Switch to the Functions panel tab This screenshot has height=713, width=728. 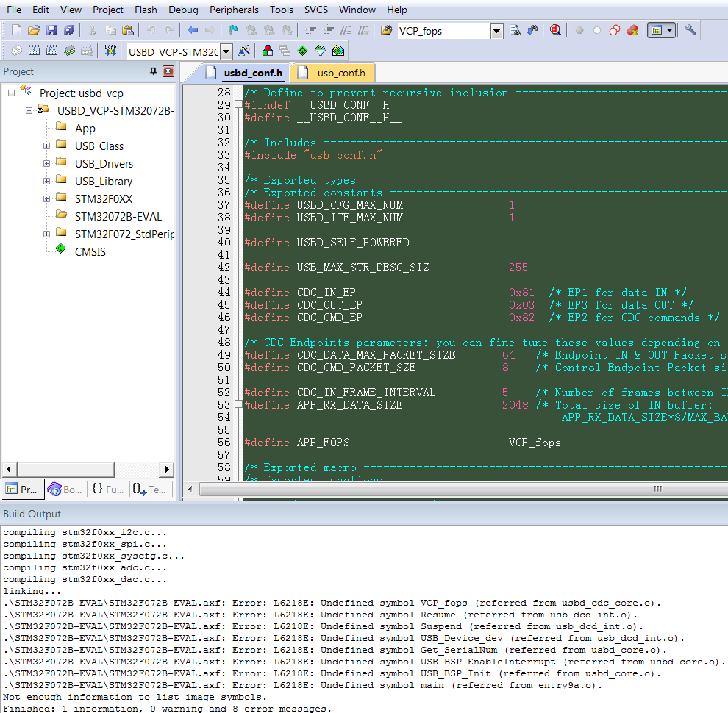pyautogui.click(x=107, y=490)
